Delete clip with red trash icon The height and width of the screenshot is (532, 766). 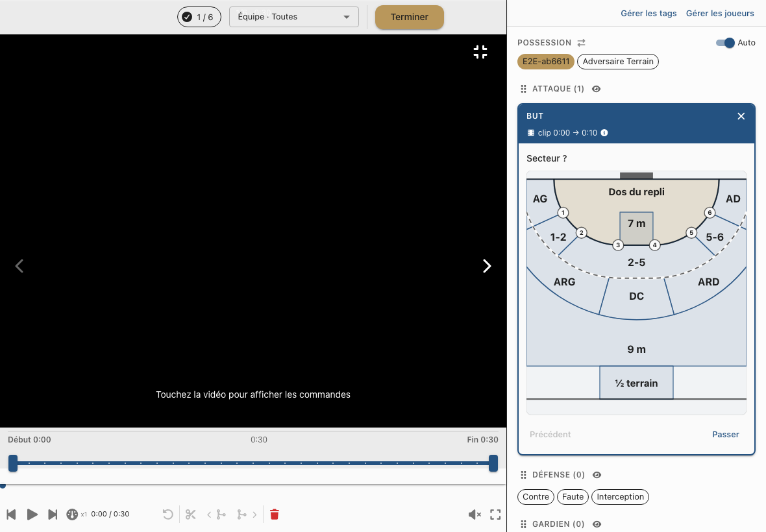pyautogui.click(x=275, y=514)
